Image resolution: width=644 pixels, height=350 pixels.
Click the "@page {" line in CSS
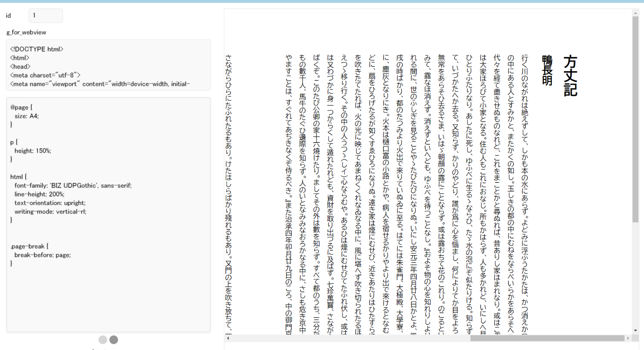click(x=21, y=107)
